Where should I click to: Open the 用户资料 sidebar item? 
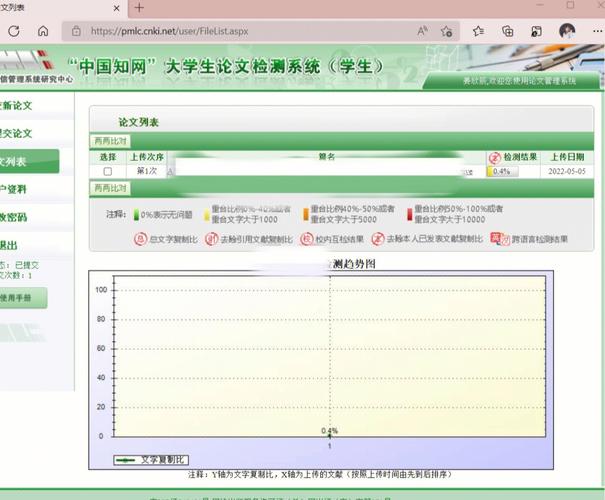(14, 189)
